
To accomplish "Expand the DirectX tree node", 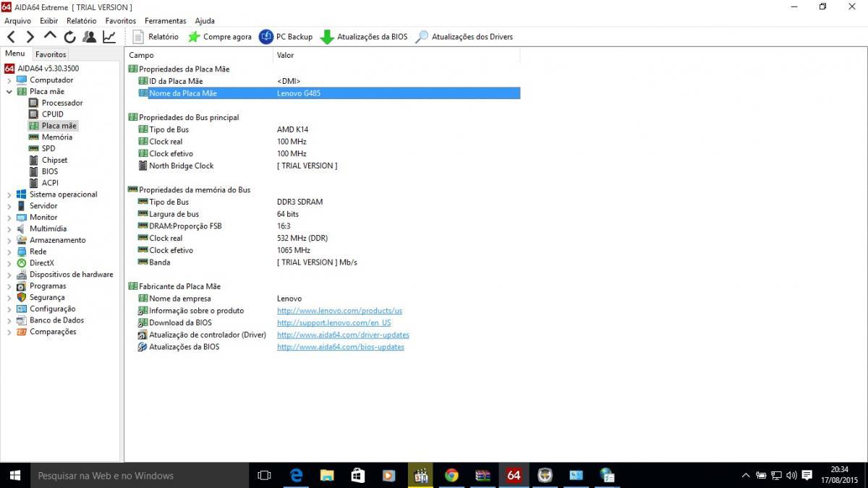I will (9, 263).
